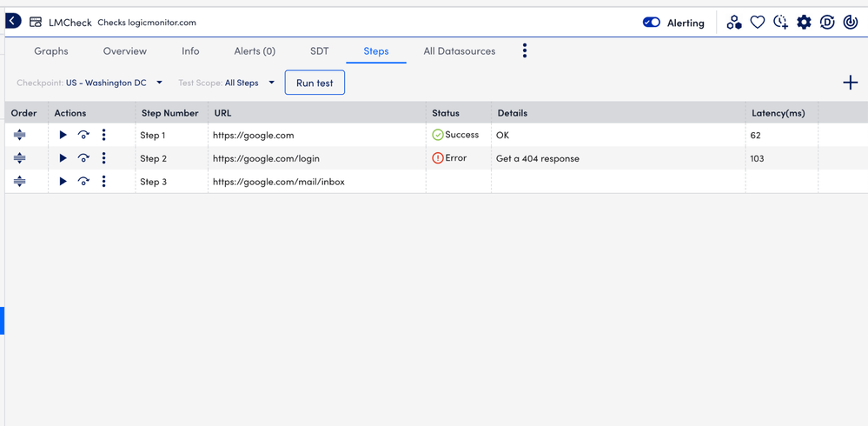
Task: Click the step-over icon for Step 2
Action: tap(83, 158)
